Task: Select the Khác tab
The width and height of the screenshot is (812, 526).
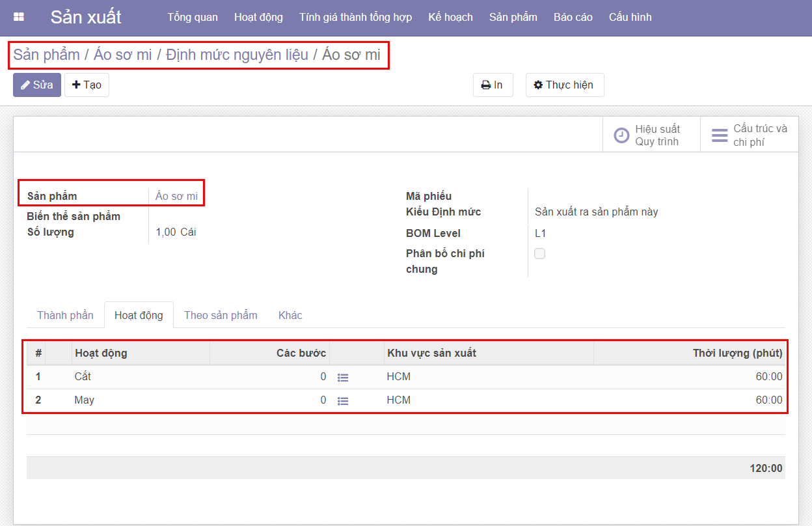Action: [x=290, y=316]
